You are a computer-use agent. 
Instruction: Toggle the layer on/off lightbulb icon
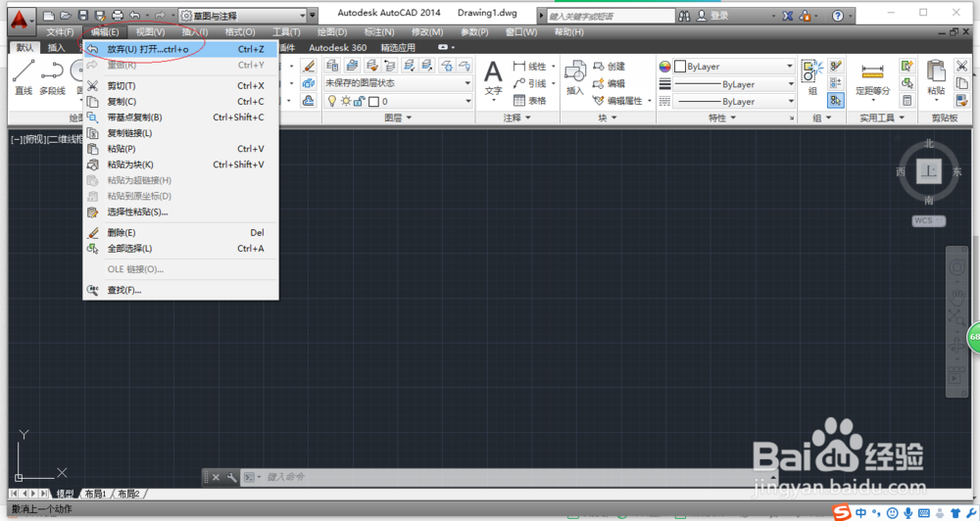pyautogui.click(x=332, y=101)
